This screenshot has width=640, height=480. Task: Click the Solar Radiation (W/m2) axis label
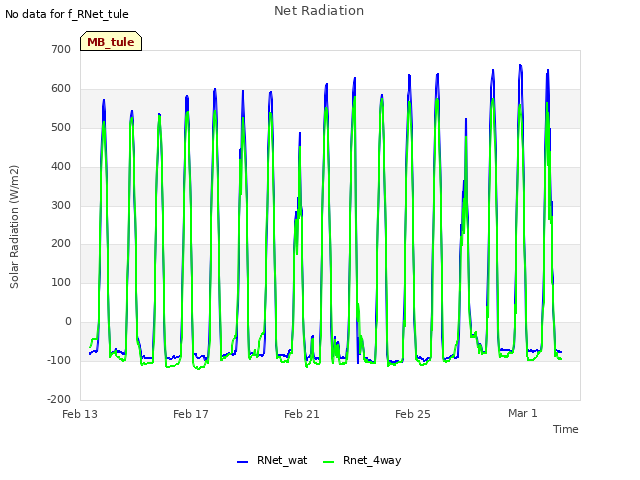pyautogui.click(x=14, y=227)
